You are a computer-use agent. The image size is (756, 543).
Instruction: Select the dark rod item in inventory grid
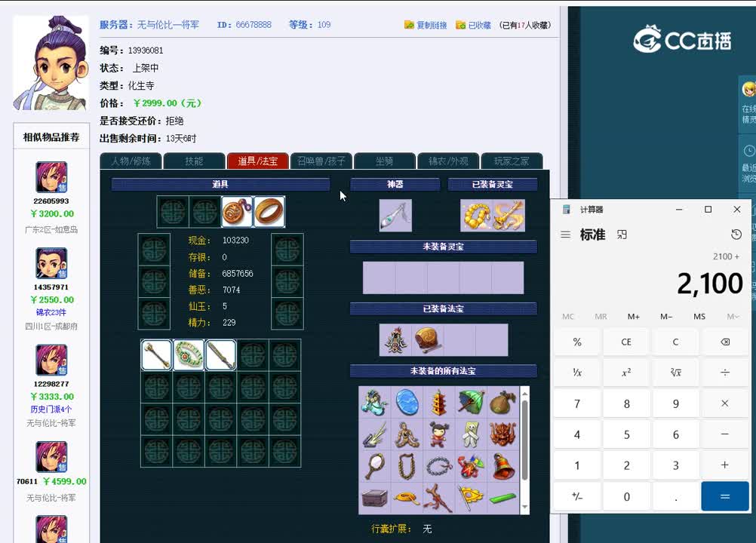(221, 355)
